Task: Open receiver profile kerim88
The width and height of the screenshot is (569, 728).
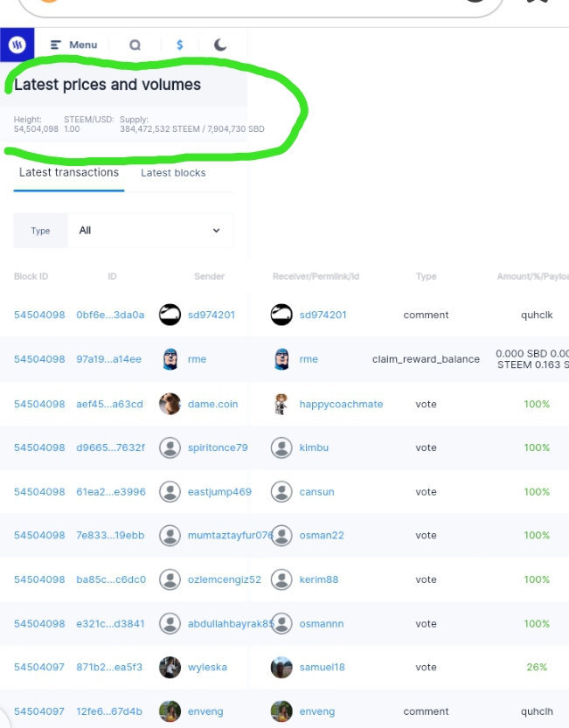Action: click(x=319, y=579)
